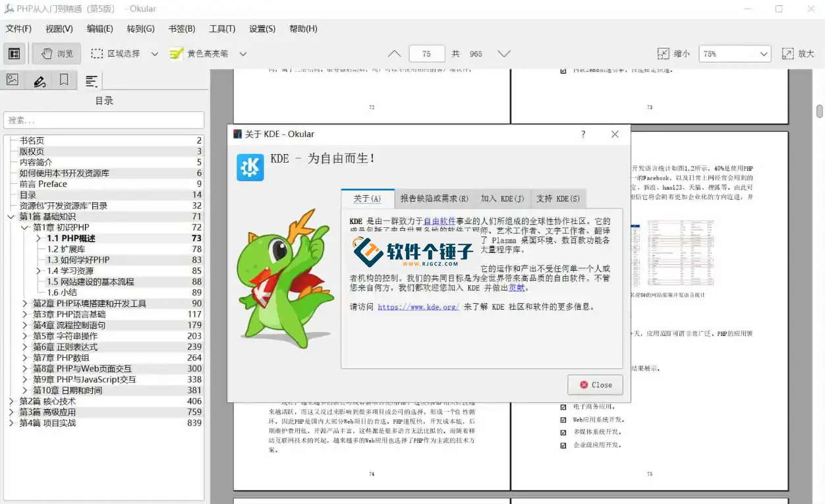Follow the 自由软件 link in dialog
Image resolution: width=825 pixels, height=504 pixels.
[x=440, y=221]
